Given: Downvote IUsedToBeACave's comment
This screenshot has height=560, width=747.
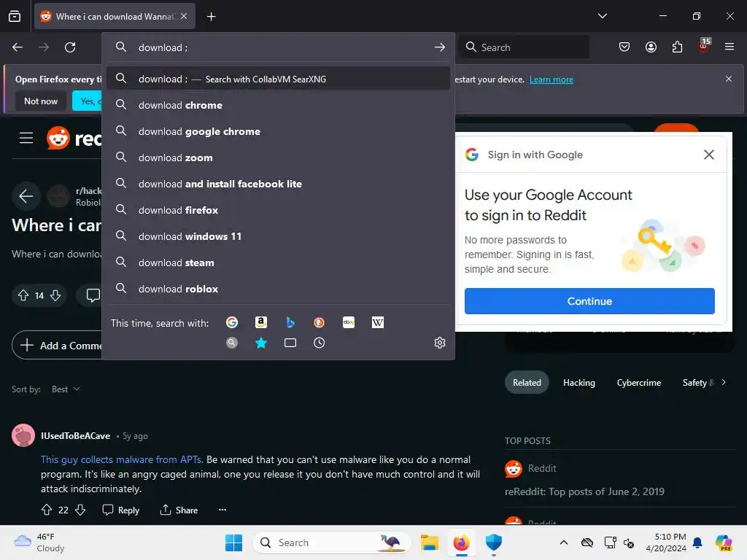Looking at the screenshot, I should click(x=80, y=510).
